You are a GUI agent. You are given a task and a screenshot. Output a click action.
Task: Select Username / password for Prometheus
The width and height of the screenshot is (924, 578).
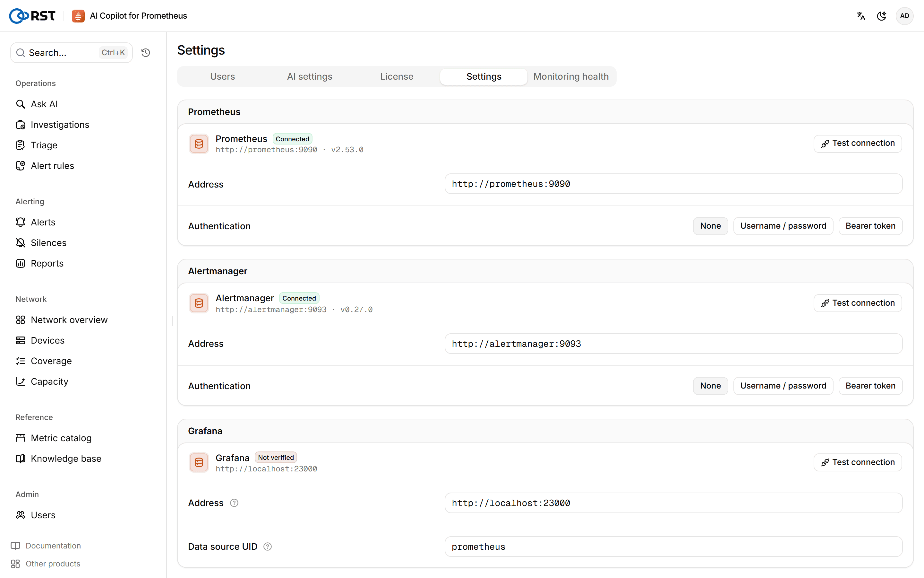(783, 226)
